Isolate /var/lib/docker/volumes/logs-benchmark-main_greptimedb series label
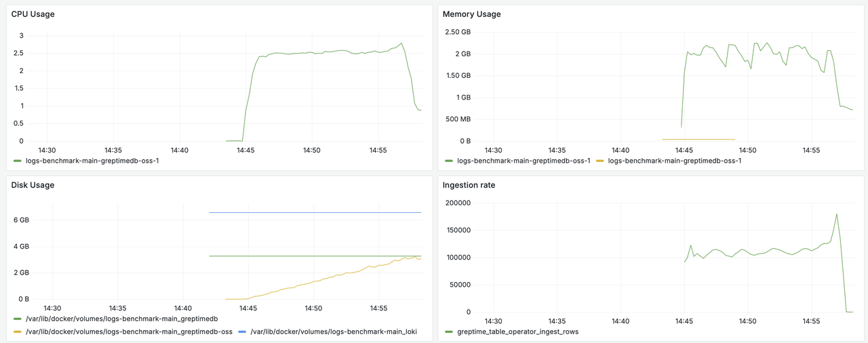This screenshot has height=343, width=868. (121, 319)
